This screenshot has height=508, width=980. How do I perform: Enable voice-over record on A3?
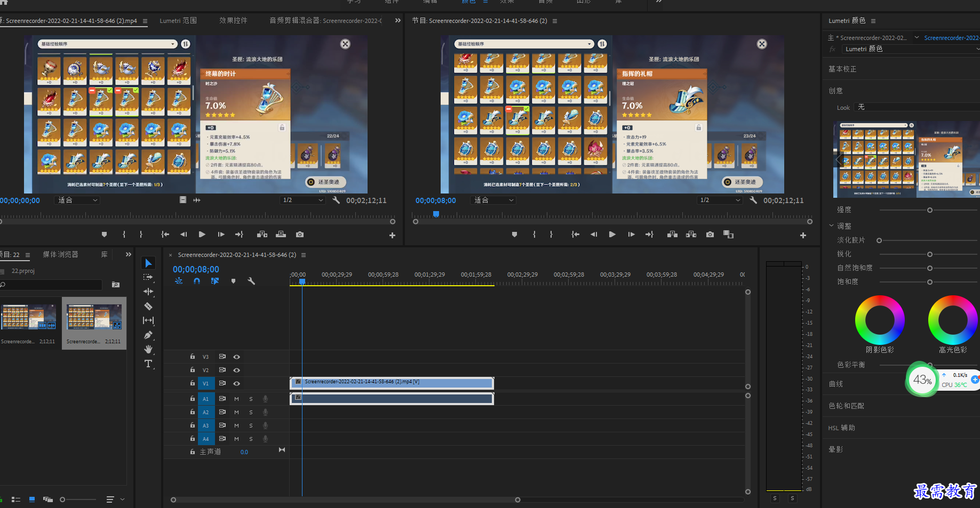point(265,425)
